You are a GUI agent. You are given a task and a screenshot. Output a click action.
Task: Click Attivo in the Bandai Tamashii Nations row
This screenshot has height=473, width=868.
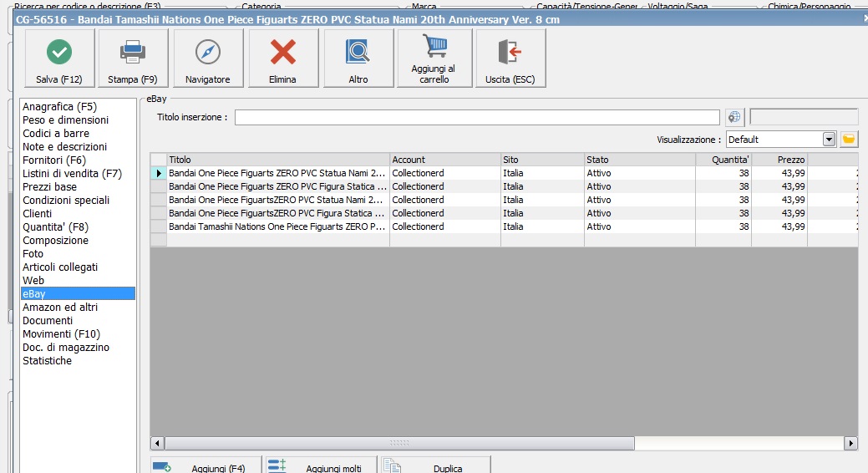click(599, 226)
